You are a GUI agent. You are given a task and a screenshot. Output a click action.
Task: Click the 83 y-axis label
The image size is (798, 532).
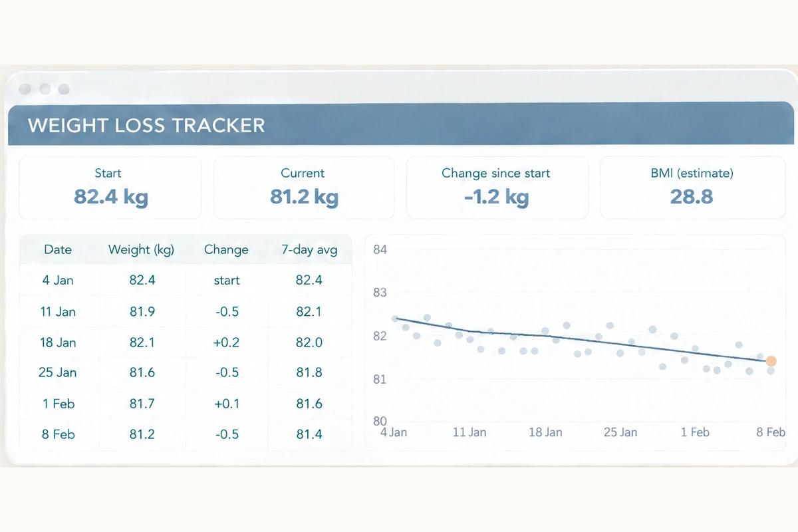pyautogui.click(x=380, y=293)
